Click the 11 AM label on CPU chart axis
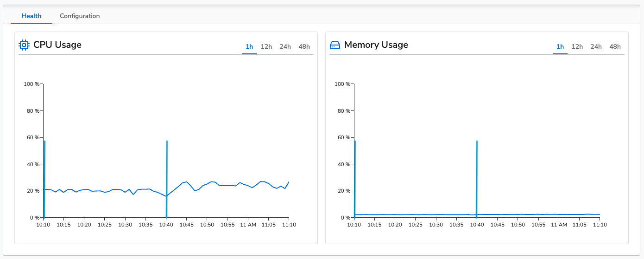The height and width of the screenshot is (259, 644). click(248, 225)
